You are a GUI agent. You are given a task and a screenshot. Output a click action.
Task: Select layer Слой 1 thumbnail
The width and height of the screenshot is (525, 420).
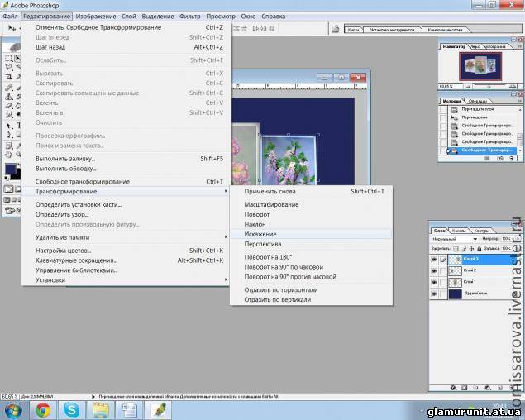(455, 283)
